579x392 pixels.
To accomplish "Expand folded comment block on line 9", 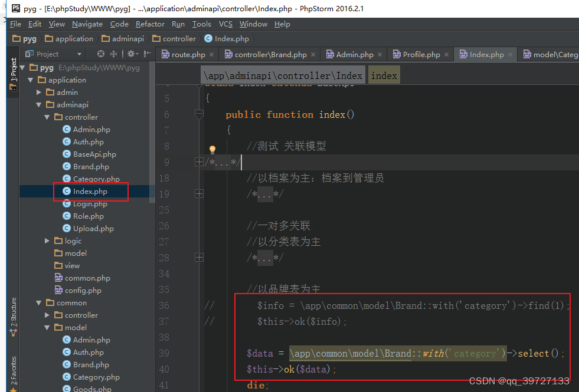I will pyautogui.click(x=199, y=162).
